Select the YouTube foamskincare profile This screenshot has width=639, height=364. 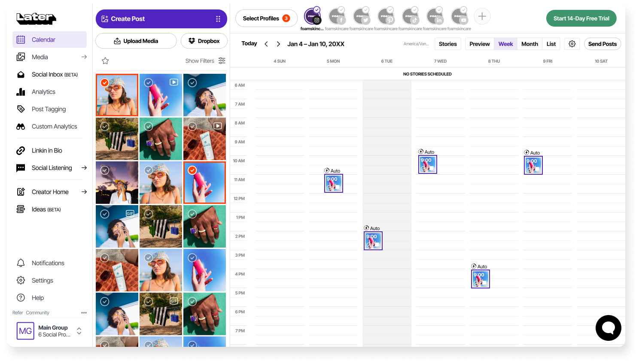(459, 16)
